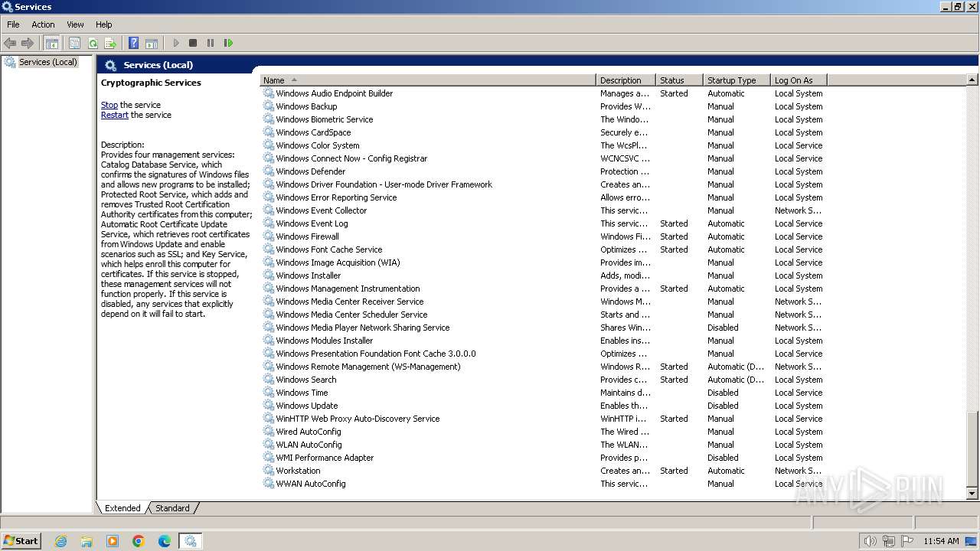The width and height of the screenshot is (980, 551).
Task: Switch to the Standard tab
Action: coord(172,508)
